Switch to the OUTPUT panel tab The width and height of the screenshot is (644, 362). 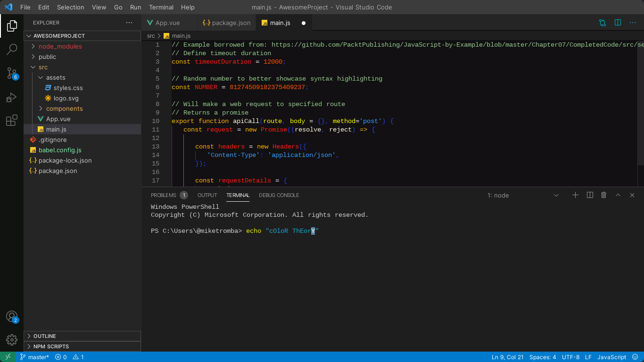coord(207,195)
